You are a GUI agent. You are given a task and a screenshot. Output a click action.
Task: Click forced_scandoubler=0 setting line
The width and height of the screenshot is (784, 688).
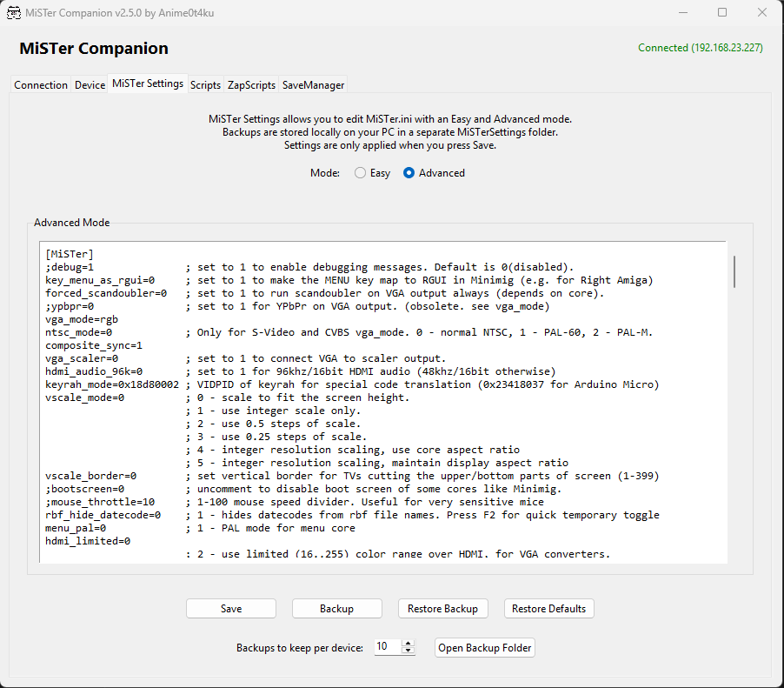click(x=106, y=293)
